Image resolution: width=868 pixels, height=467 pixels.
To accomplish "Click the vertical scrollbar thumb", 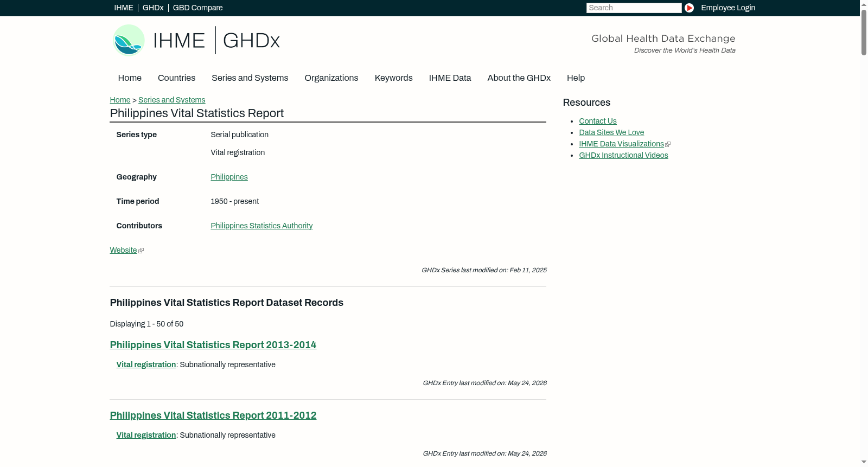I will pyautogui.click(x=864, y=31).
